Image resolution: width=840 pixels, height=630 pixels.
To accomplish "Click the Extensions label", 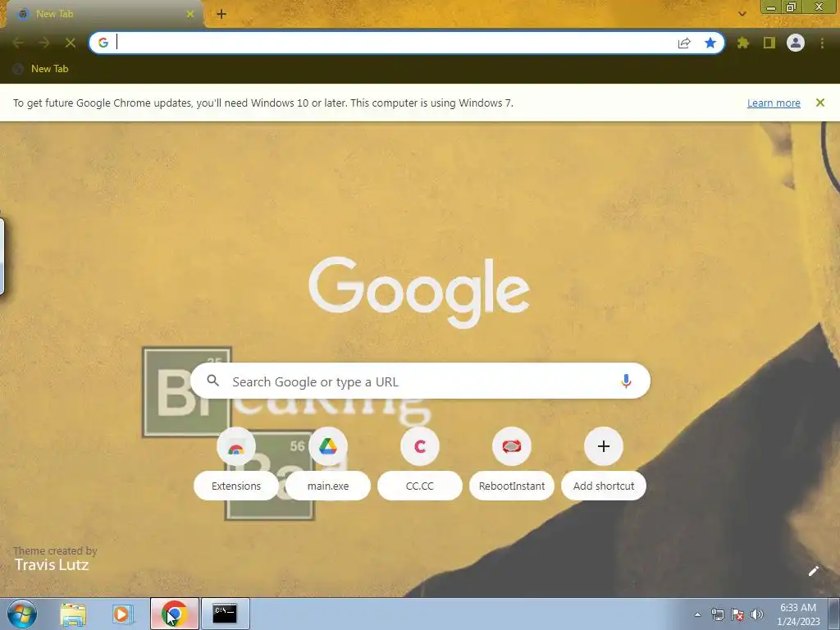I will (236, 486).
